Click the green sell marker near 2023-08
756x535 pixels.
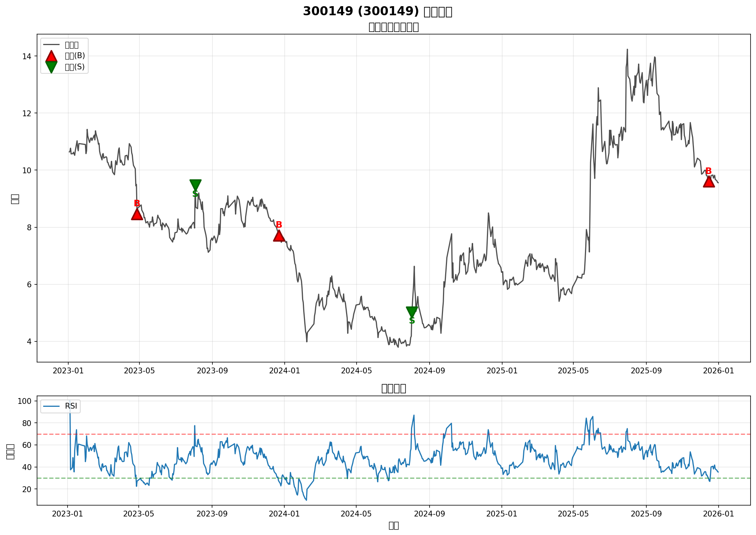(x=195, y=185)
